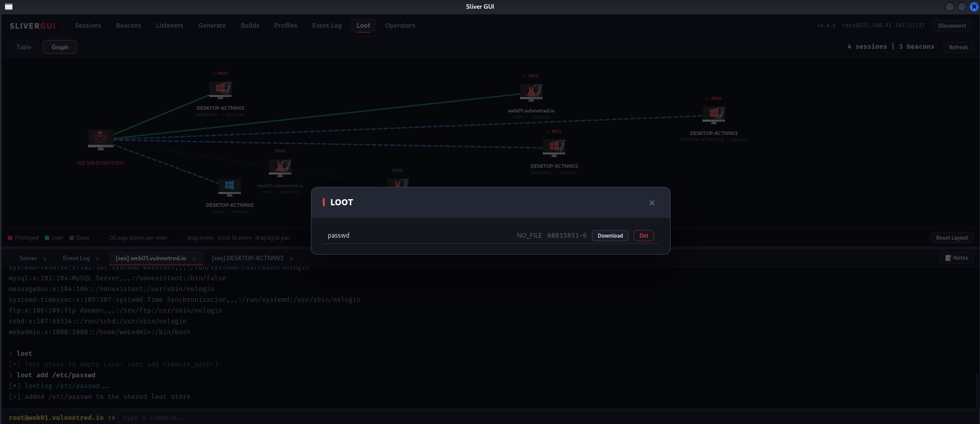Click the User legend entry
This screenshot has height=424, width=980.
[x=54, y=238]
